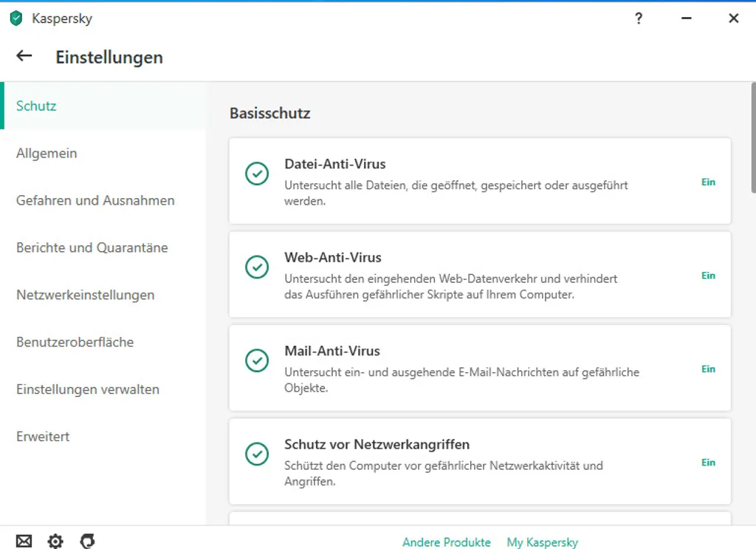The width and height of the screenshot is (756, 549).
Task: Open the Andere Produkte link
Action: pyautogui.click(x=447, y=542)
